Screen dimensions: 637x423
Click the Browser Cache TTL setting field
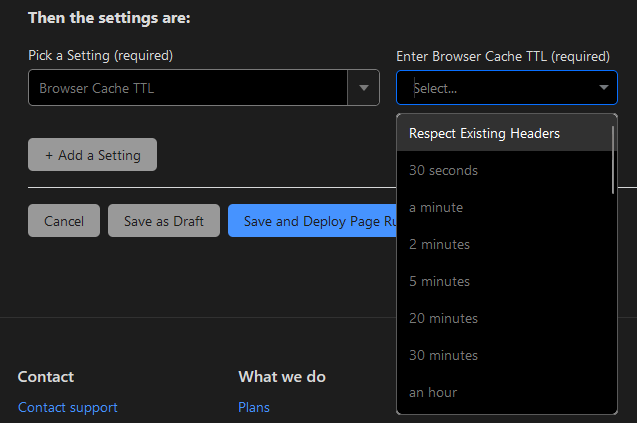point(187,88)
